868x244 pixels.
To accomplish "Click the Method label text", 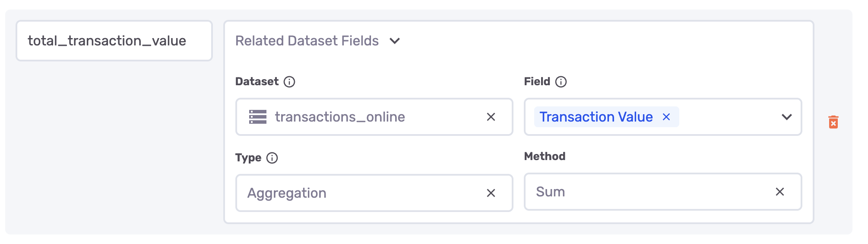I will pyautogui.click(x=545, y=156).
